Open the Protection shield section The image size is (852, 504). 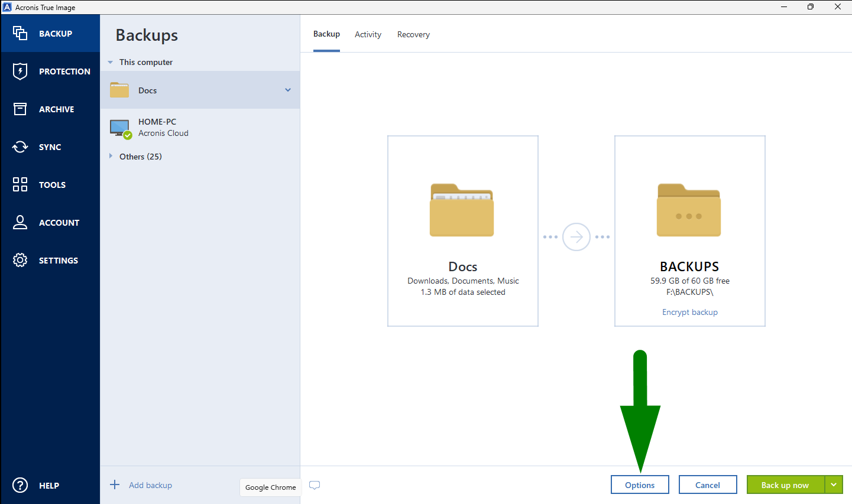click(x=50, y=71)
